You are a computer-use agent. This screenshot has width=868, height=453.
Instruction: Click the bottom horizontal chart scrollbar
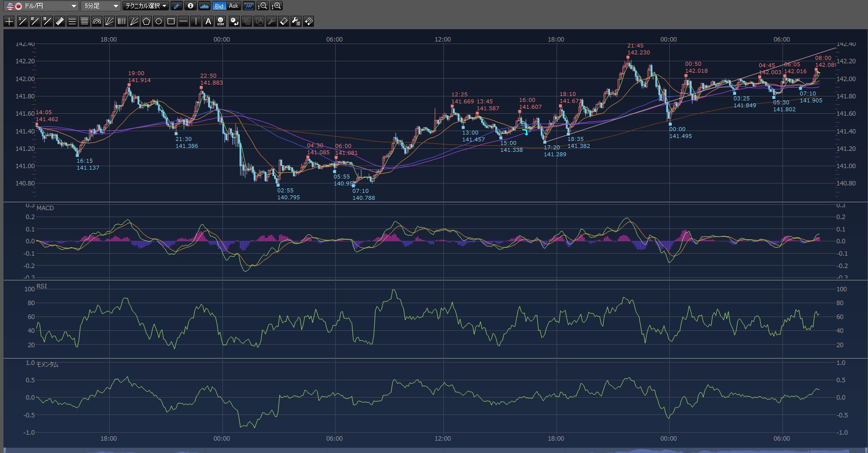(x=434, y=451)
